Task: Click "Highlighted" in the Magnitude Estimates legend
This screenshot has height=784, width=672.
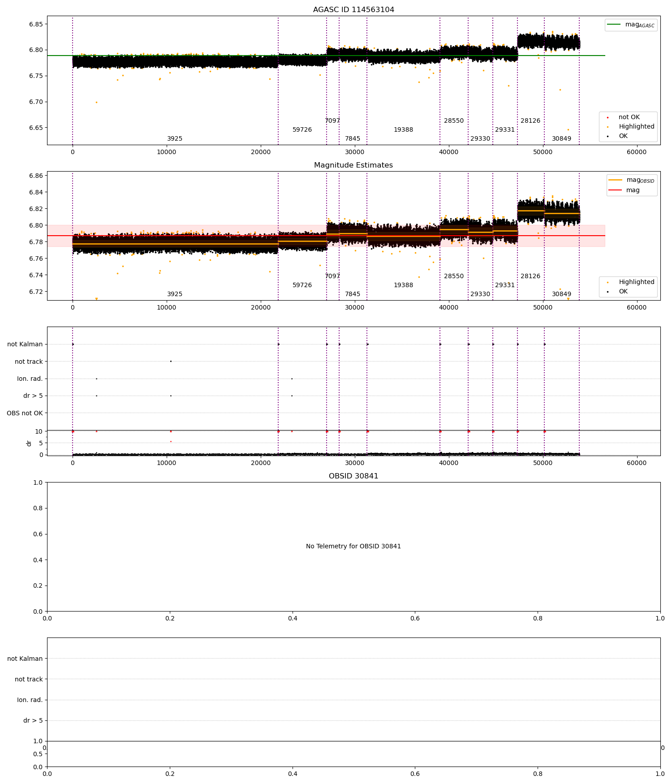Action: point(631,282)
